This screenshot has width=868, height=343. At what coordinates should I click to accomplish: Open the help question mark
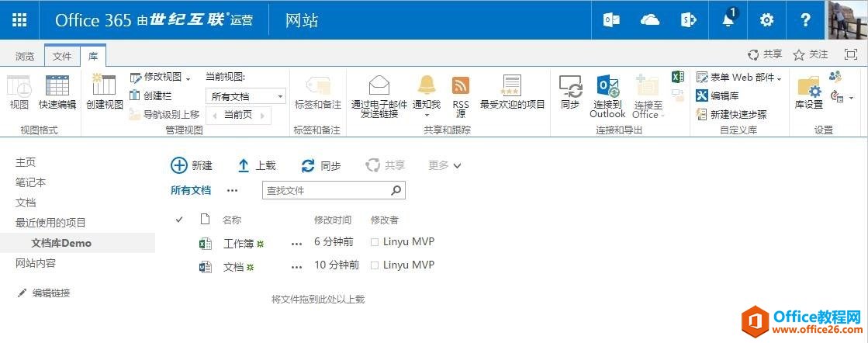point(806,20)
